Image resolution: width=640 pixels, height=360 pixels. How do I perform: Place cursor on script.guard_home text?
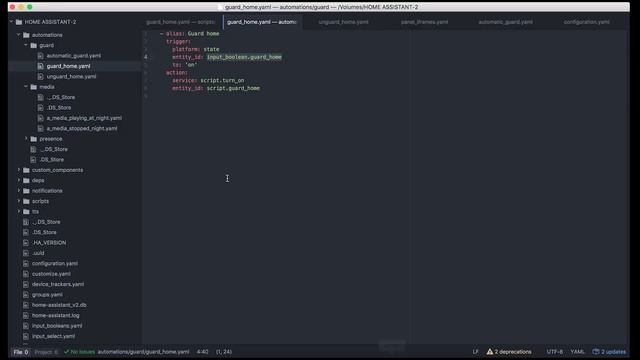[x=233, y=88]
